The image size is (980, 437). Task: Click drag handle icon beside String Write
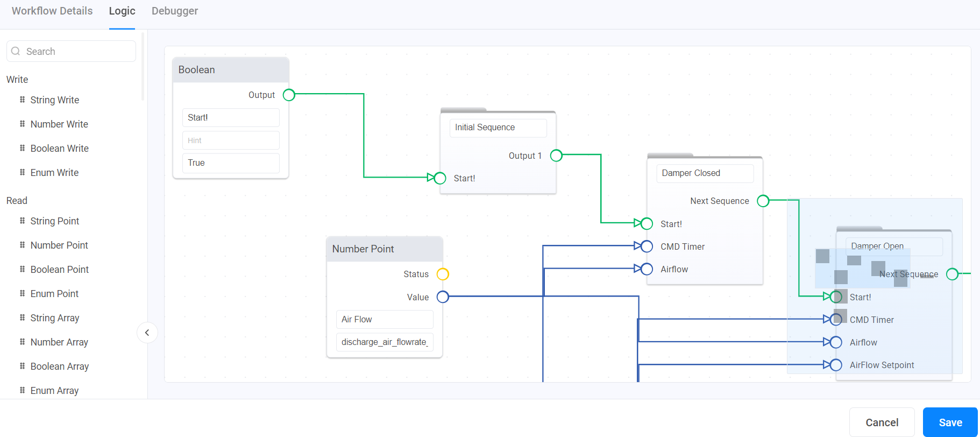22,100
